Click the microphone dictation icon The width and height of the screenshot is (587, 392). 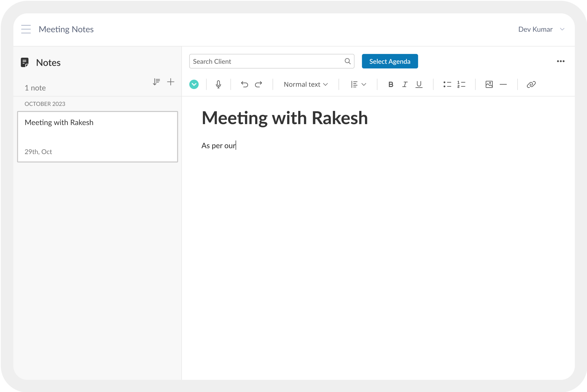[218, 84]
